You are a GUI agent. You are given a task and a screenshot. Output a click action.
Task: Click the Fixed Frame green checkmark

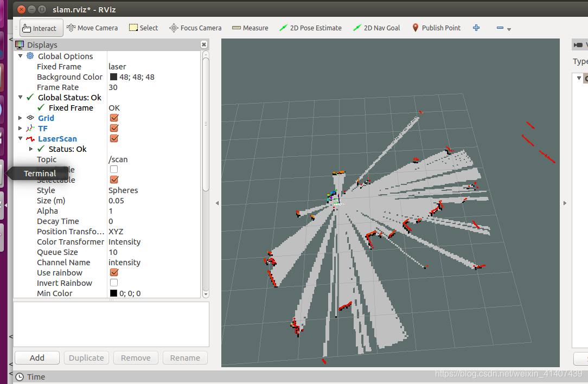pos(41,107)
